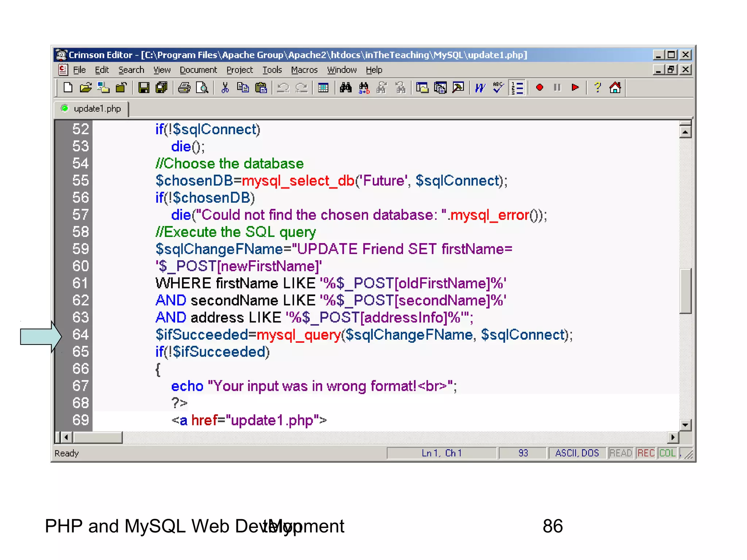Open the Tools menu

[272, 70]
